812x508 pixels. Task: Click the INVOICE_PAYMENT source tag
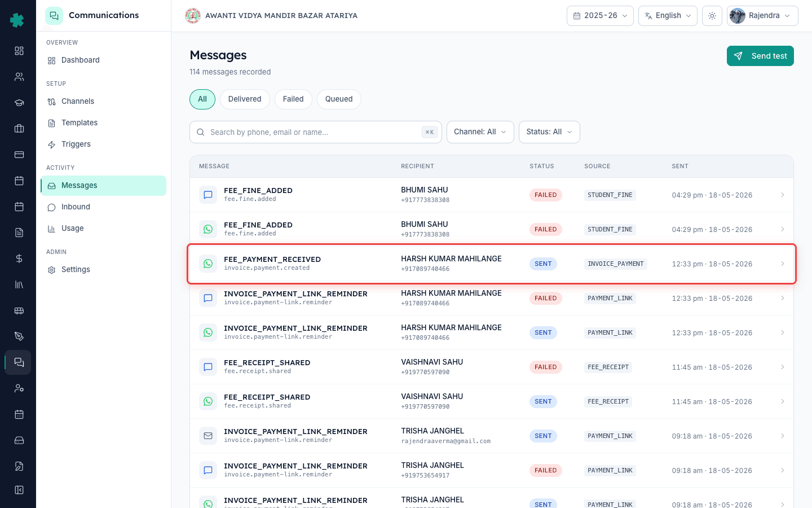[615, 264]
